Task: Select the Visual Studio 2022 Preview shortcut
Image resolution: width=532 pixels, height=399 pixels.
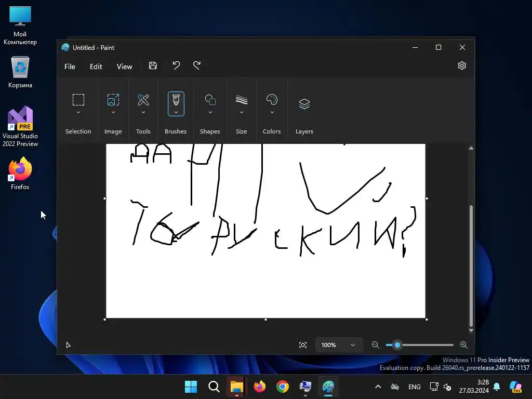Action: tap(20, 126)
